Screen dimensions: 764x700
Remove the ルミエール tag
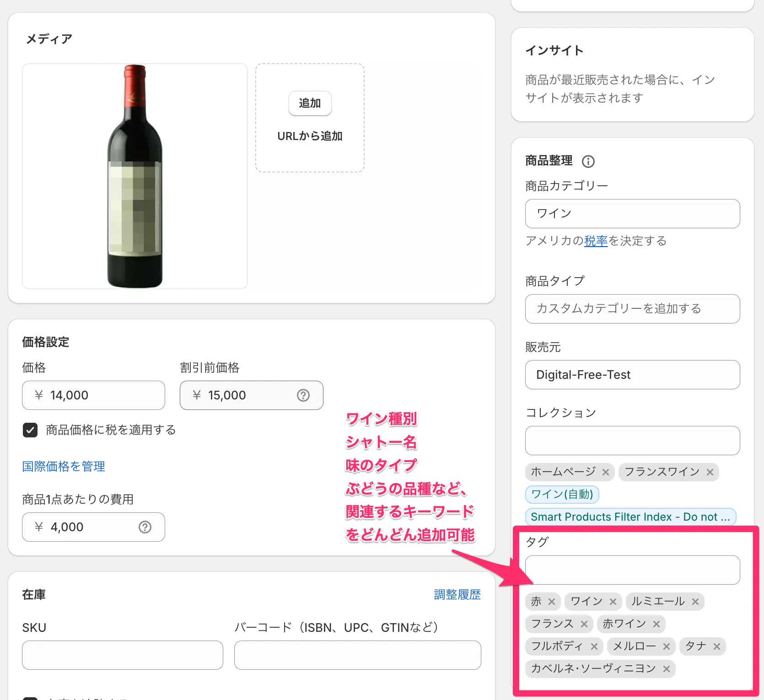[x=695, y=601]
